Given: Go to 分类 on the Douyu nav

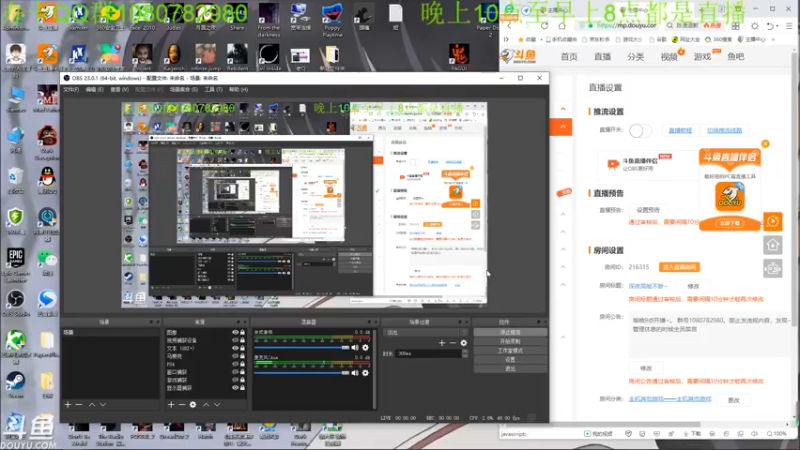Looking at the screenshot, I should tap(635, 57).
